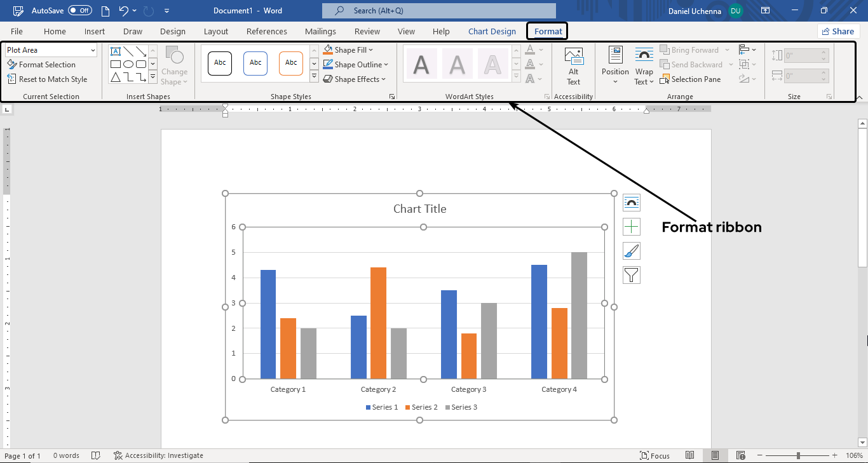Screen dimensions: 868x463
Task: Open the Position dropdown
Action: point(614,64)
